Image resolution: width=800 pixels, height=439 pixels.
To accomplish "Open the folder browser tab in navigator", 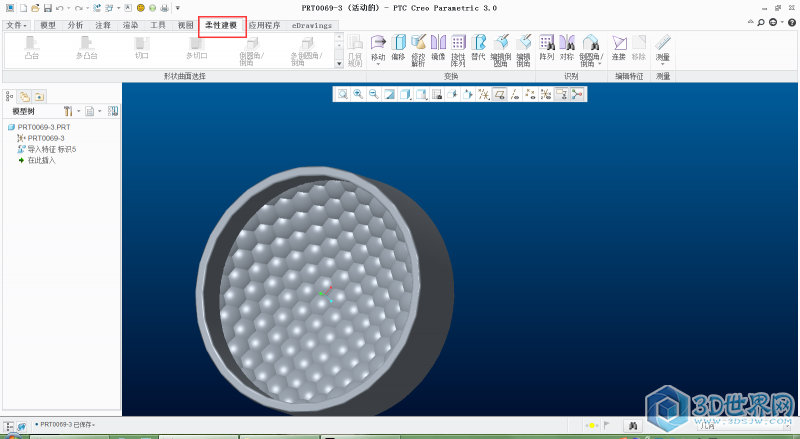I will click(x=24, y=96).
